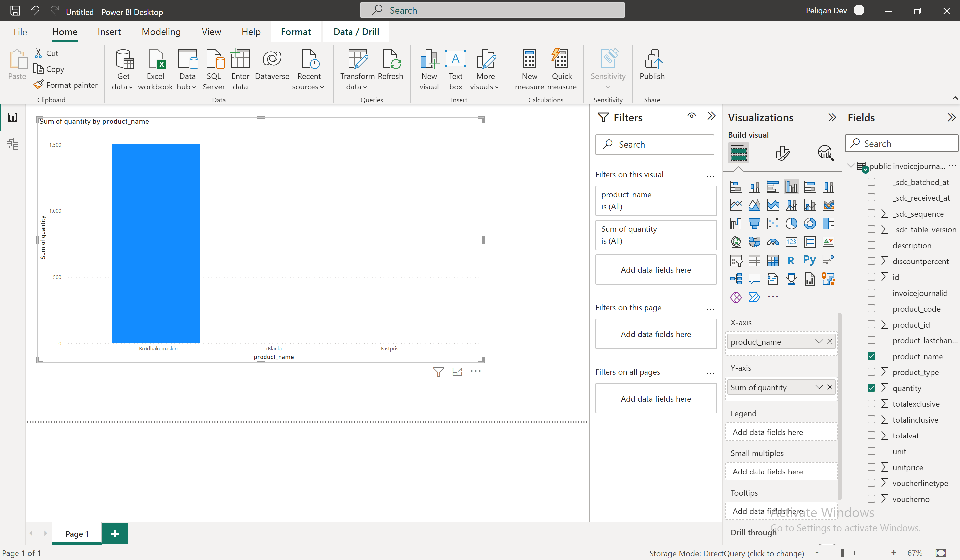Select the treemap visualization
960x560 pixels.
828,224
